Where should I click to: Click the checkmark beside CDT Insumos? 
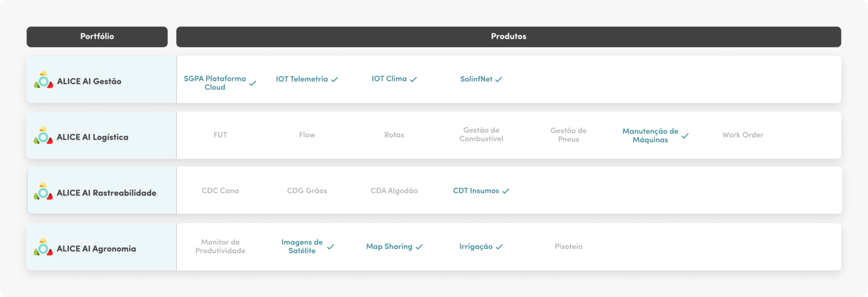pos(506,191)
